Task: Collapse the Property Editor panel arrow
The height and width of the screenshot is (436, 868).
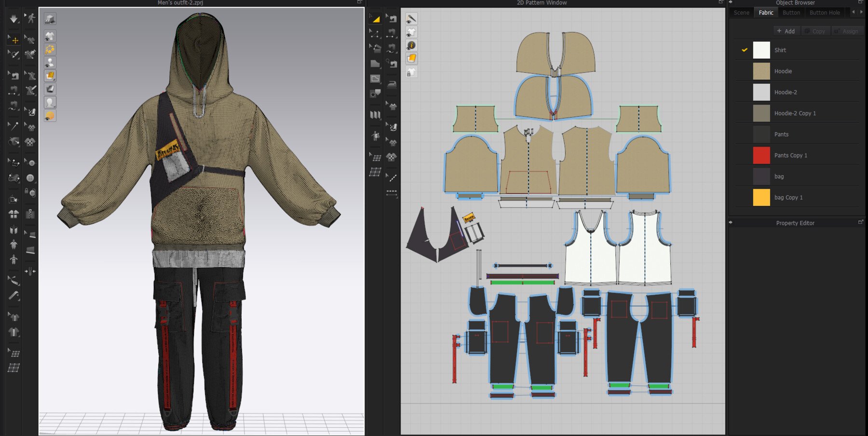Action: point(731,222)
